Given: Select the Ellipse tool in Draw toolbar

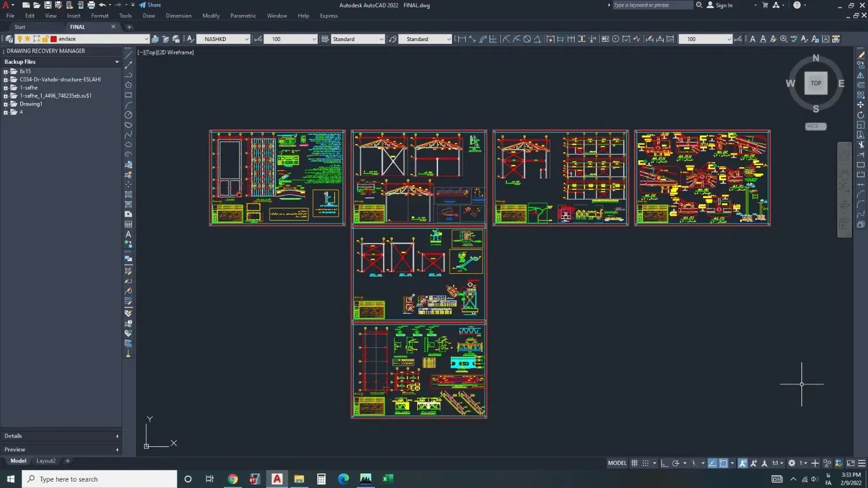Looking at the screenshot, I should 128,145.
